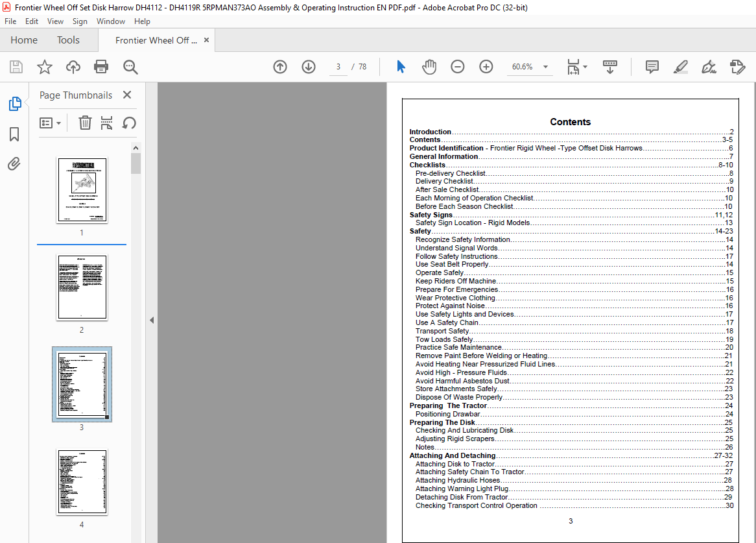This screenshot has width=756, height=543.
Task: Expand fit page options dropdown arrow
Action: pyautogui.click(x=585, y=67)
